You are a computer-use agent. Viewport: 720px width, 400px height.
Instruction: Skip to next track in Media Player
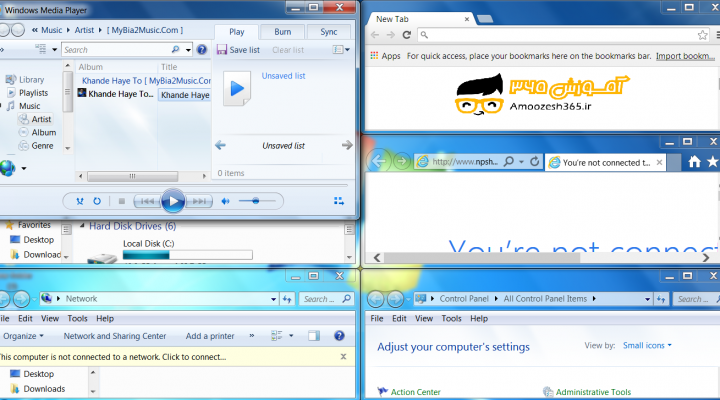(199, 201)
